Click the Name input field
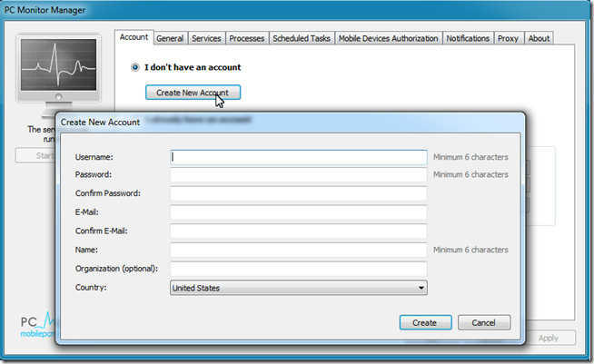This screenshot has height=364, width=594. [x=299, y=250]
